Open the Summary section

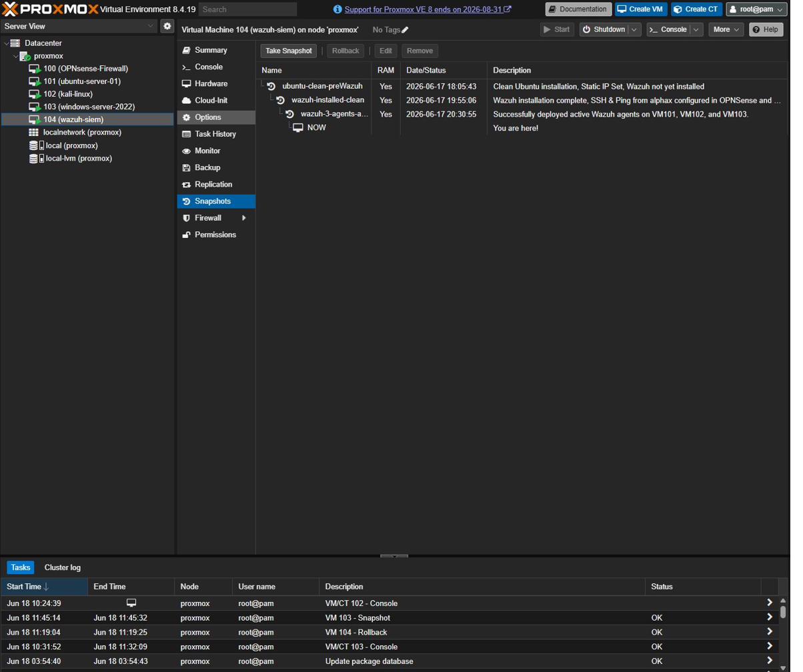[216, 50]
